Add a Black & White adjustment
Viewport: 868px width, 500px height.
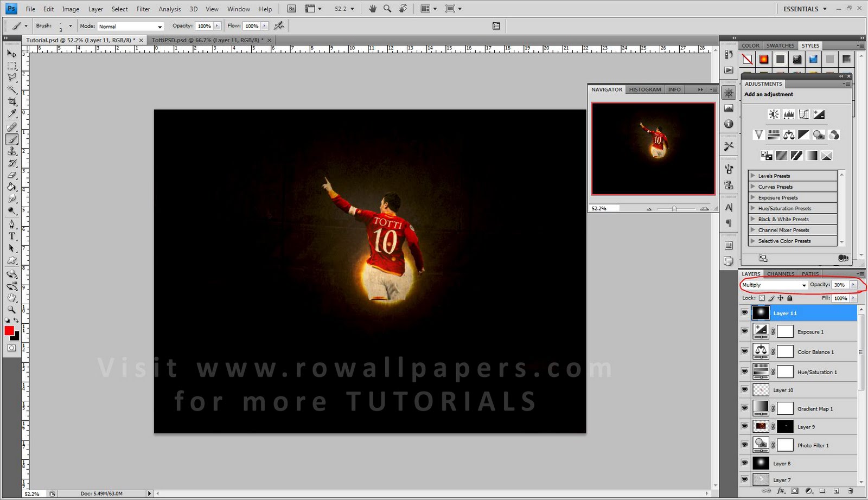click(x=804, y=134)
